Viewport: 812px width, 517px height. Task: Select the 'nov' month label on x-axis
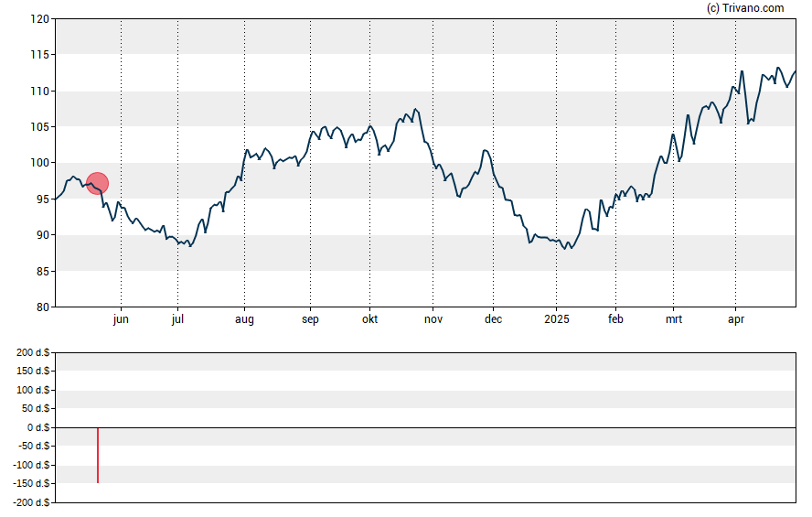click(x=433, y=319)
